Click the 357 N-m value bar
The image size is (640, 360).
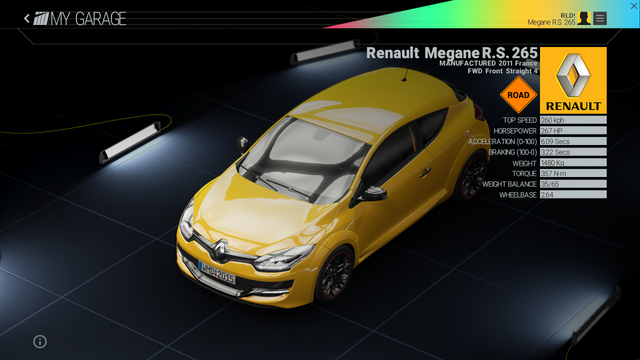(x=573, y=173)
